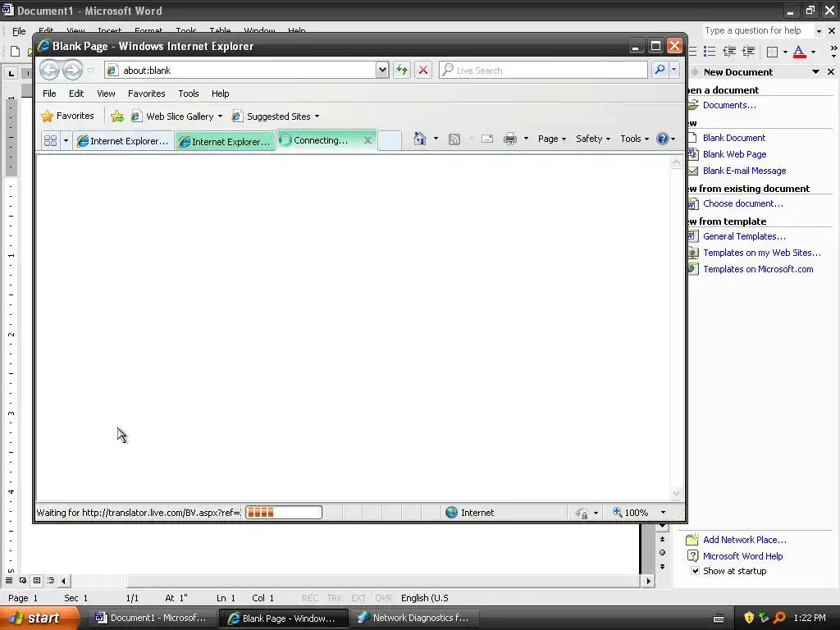840x630 pixels.
Task: Click Blank Web Page link
Action: 734,154
